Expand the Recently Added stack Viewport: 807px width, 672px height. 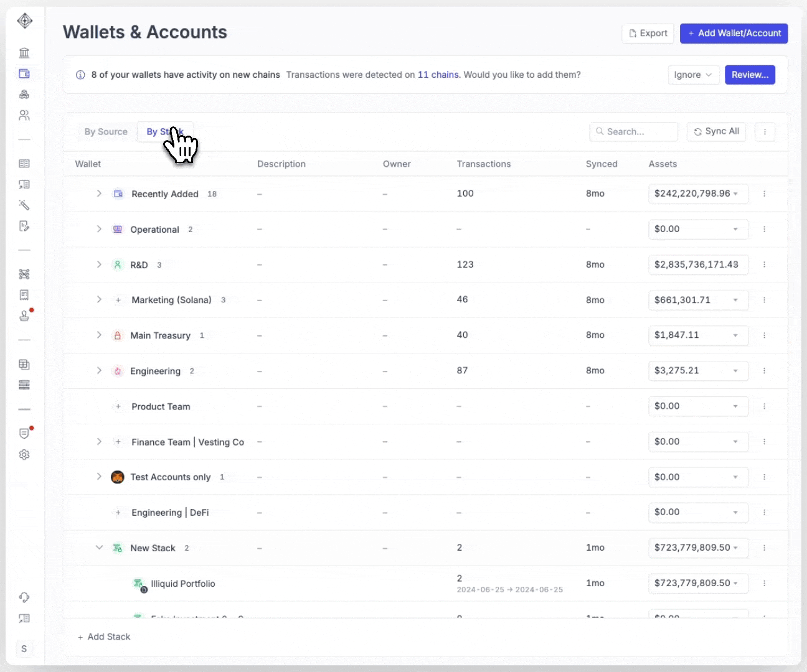point(99,194)
